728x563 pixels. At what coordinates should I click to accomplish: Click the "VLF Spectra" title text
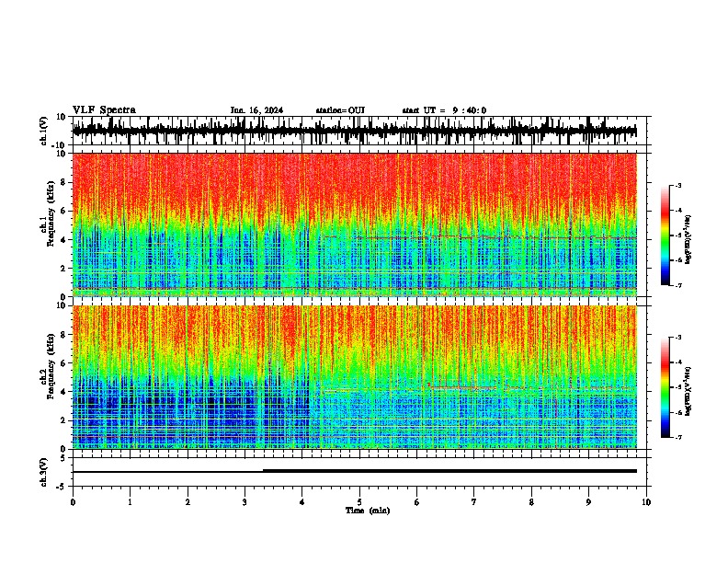pos(104,110)
